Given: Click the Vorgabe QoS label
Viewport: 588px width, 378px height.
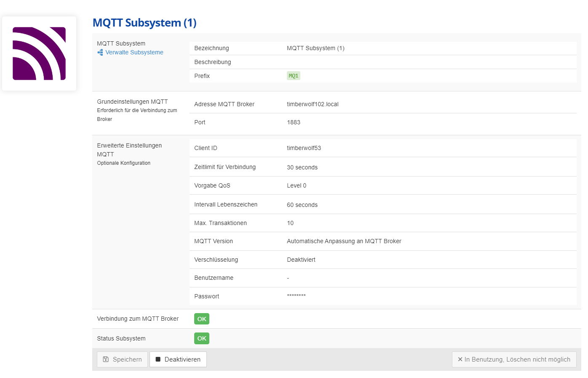Looking at the screenshot, I should tap(212, 185).
